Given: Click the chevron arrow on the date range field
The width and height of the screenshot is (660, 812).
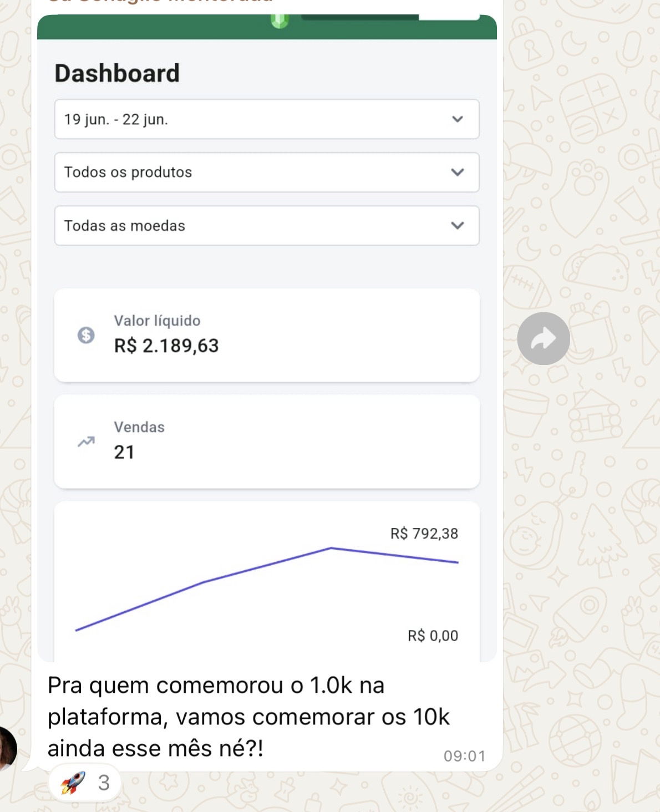Looking at the screenshot, I should (458, 119).
